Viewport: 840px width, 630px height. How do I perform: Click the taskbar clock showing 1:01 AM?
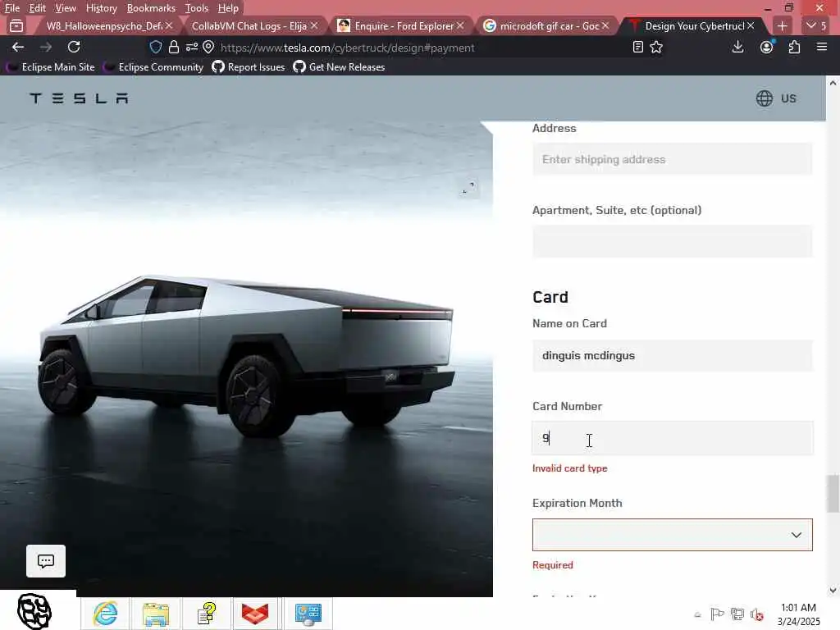pos(798,614)
